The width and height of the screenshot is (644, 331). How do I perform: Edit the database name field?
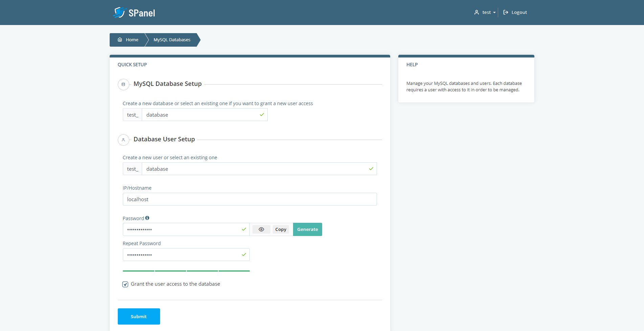pos(204,115)
